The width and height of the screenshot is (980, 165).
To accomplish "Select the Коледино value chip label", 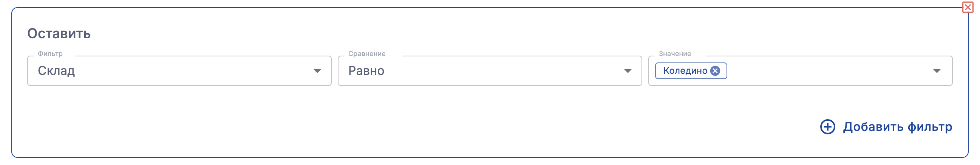I will 685,71.
